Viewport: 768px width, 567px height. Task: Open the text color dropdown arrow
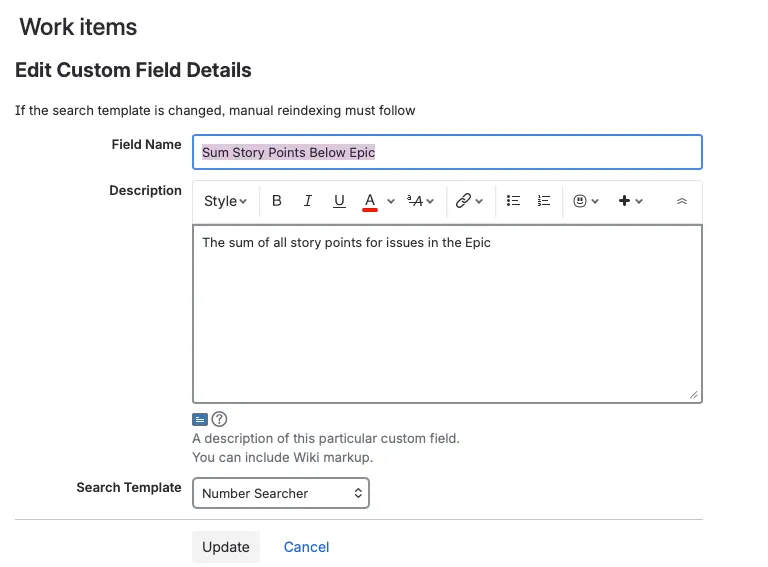tap(391, 201)
